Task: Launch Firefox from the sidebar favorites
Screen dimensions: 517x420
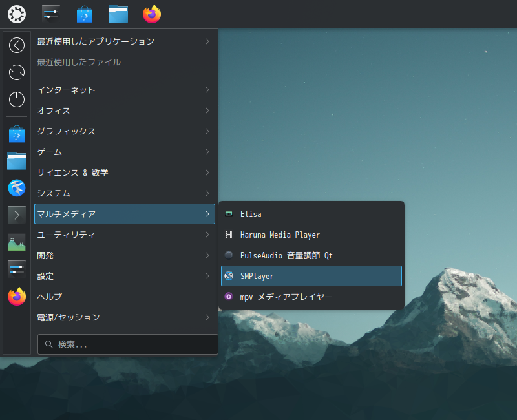Action: 17,297
